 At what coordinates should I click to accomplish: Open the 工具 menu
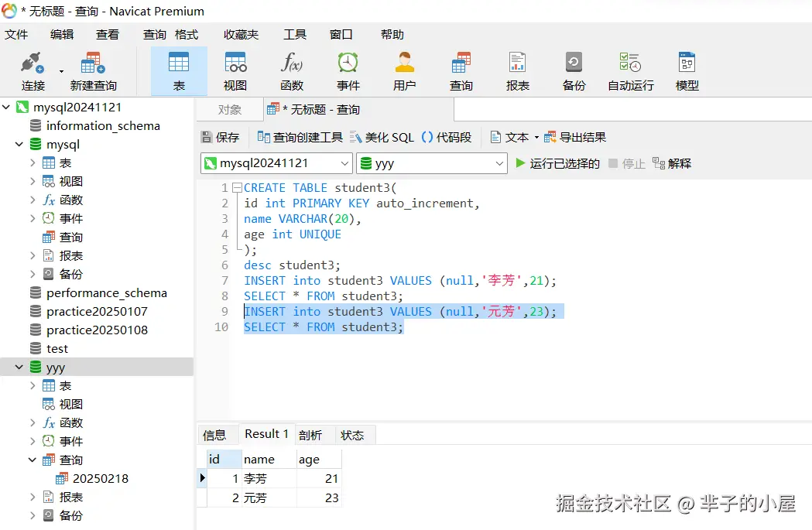pyautogui.click(x=295, y=35)
